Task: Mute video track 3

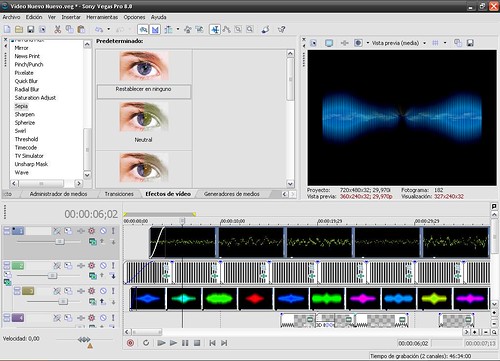Action: 103,291
